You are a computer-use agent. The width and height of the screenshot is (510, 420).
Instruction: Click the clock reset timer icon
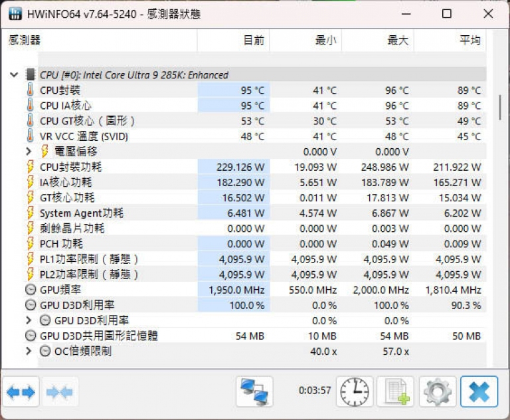click(355, 392)
